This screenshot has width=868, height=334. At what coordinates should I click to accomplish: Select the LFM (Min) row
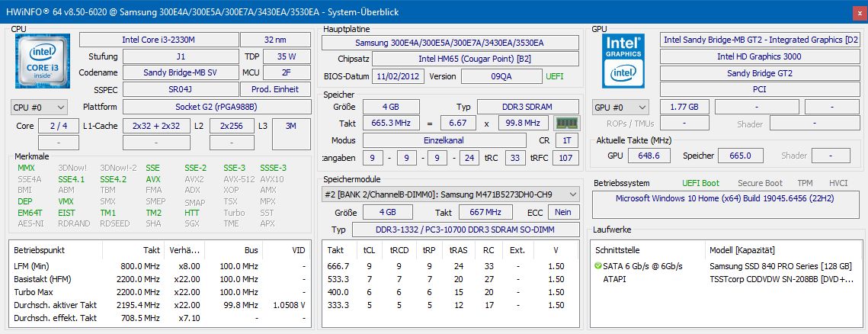[x=159, y=266]
